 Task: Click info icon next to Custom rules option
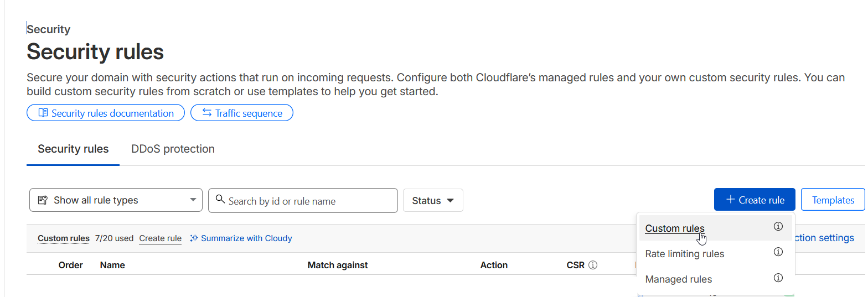778,227
